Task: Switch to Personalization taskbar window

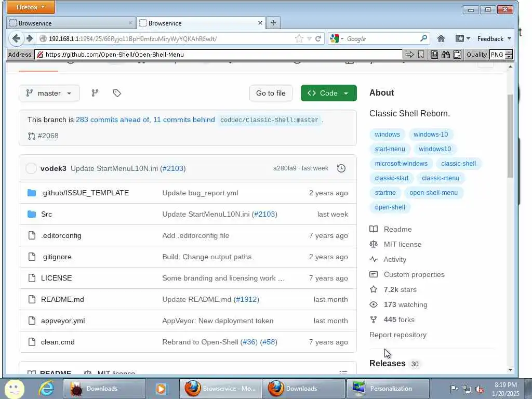Action: [x=388, y=389]
